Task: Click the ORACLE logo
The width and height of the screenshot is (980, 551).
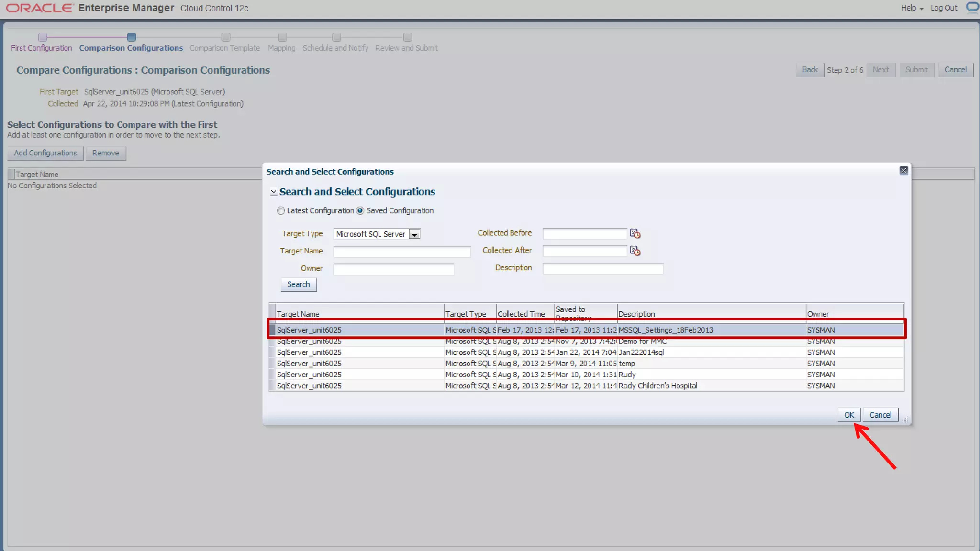Action: [x=40, y=8]
